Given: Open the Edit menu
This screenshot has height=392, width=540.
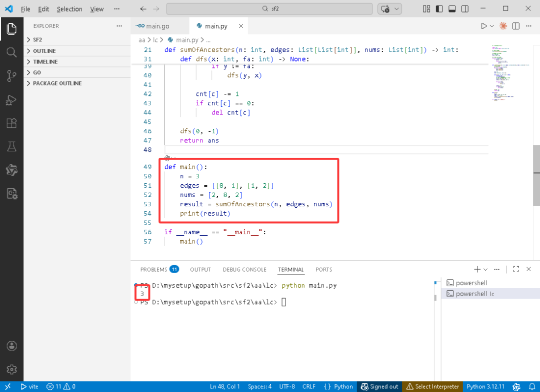Looking at the screenshot, I should coord(43,9).
